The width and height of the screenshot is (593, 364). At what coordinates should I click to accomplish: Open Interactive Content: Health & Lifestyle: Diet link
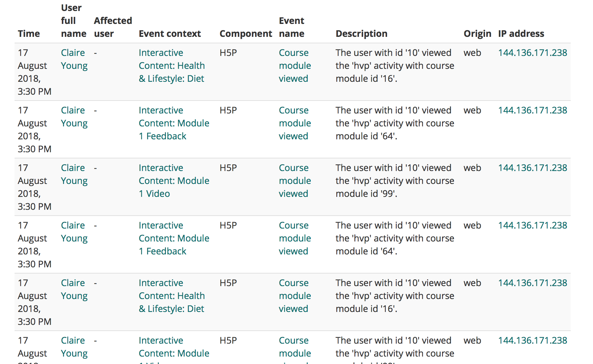[x=171, y=65]
